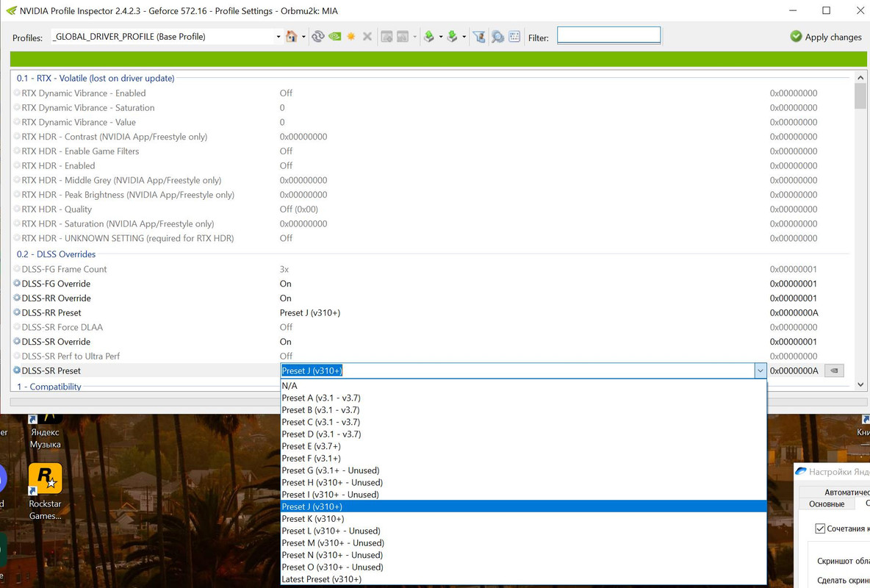Click the Remove application from profile icon
Image resolution: width=870 pixels, height=588 pixels.
tap(403, 37)
